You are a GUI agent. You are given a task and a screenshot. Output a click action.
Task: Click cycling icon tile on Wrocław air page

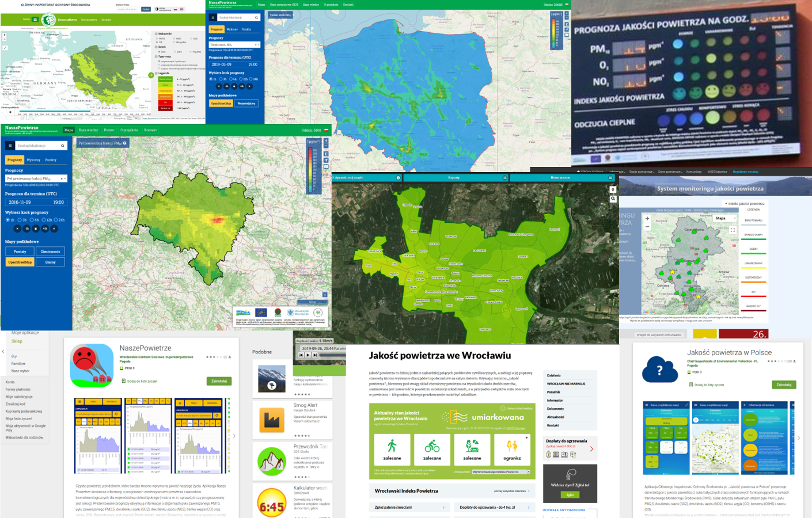[432, 450]
